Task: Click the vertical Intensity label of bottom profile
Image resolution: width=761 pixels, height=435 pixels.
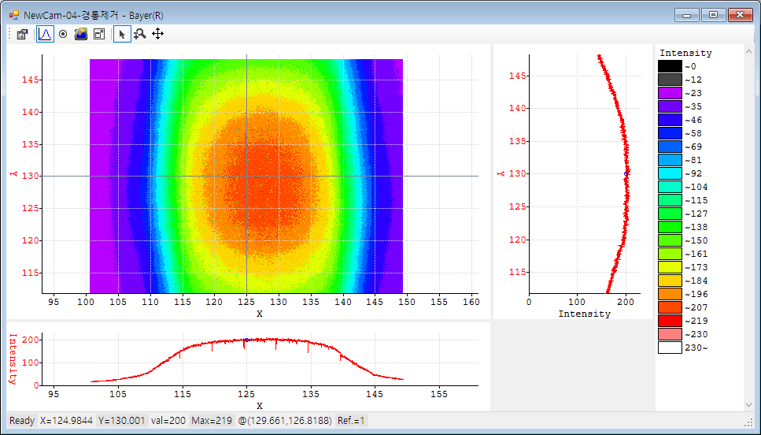Action: tap(13, 359)
